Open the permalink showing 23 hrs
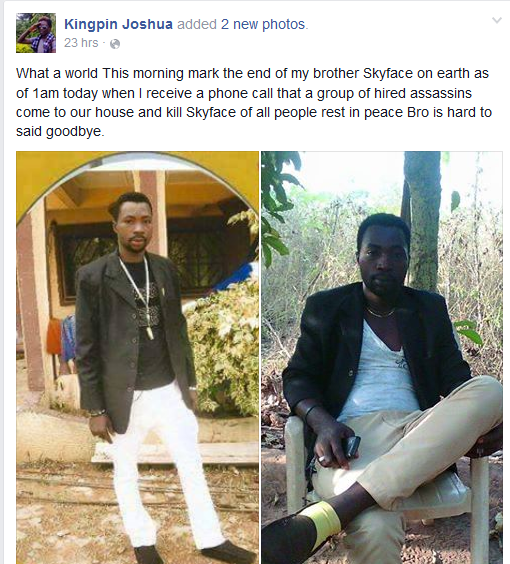 pos(81,43)
